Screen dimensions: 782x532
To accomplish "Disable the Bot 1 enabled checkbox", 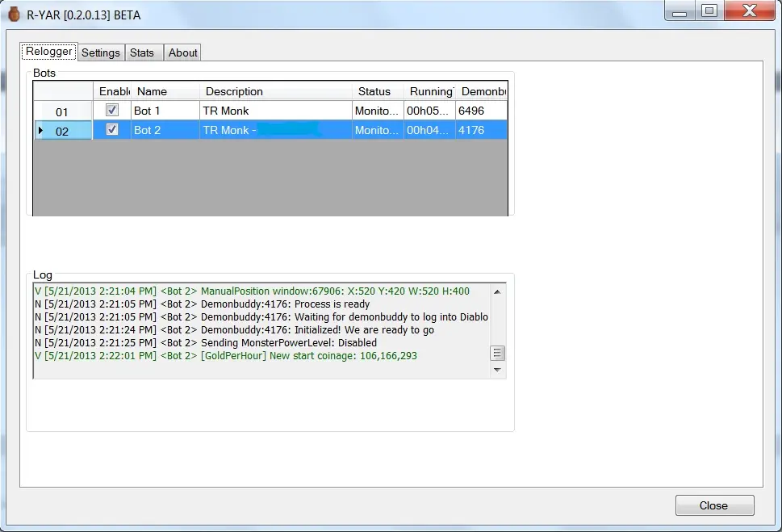I will pos(112,110).
